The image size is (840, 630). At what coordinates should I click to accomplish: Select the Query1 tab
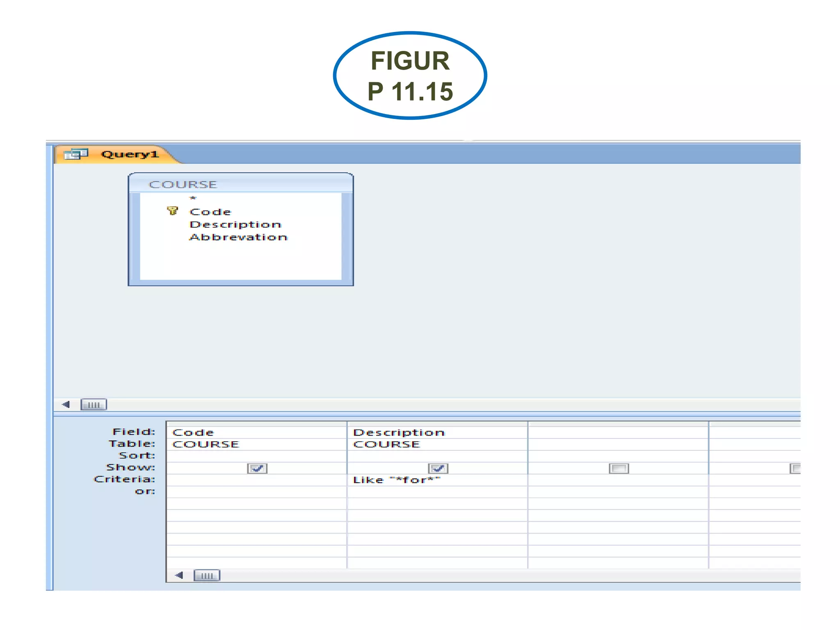130,154
